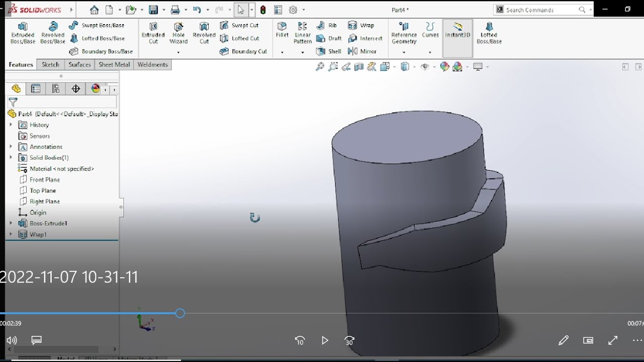Open the Save dropdown arrow
This screenshot has width=644, height=362.
coord(164,10)
